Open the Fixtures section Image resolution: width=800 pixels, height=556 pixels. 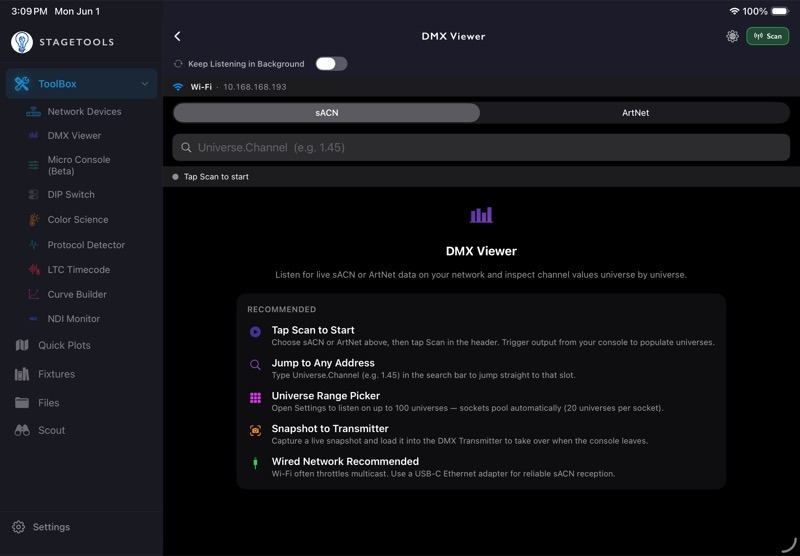tap(56, 374)
